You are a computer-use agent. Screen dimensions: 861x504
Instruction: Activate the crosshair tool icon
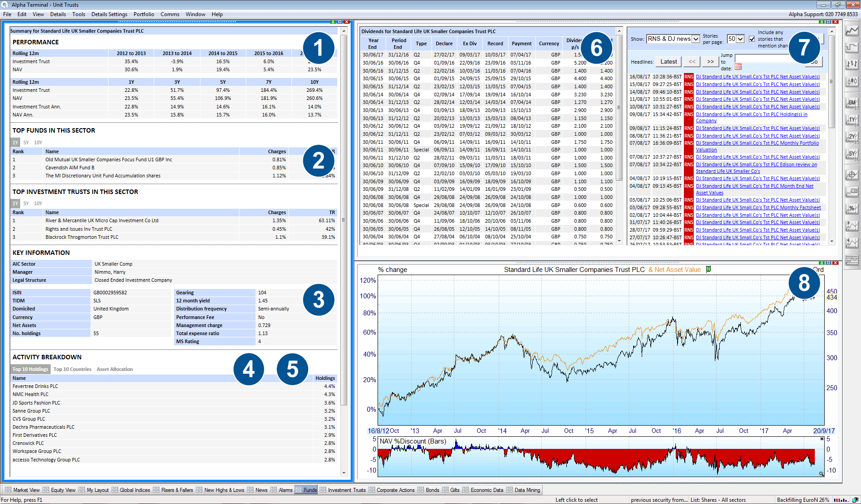[852, 175]
